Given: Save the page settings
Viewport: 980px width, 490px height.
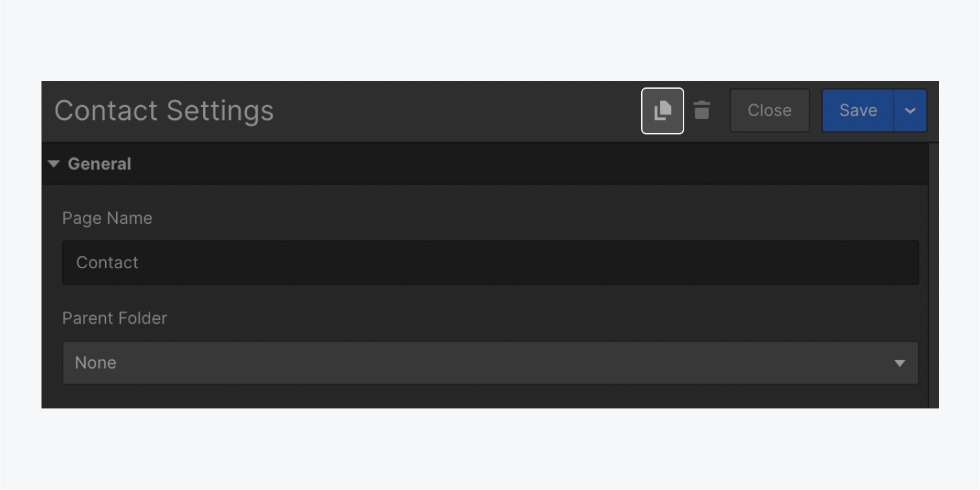Looking at the screenshot, I should [858, 111].
